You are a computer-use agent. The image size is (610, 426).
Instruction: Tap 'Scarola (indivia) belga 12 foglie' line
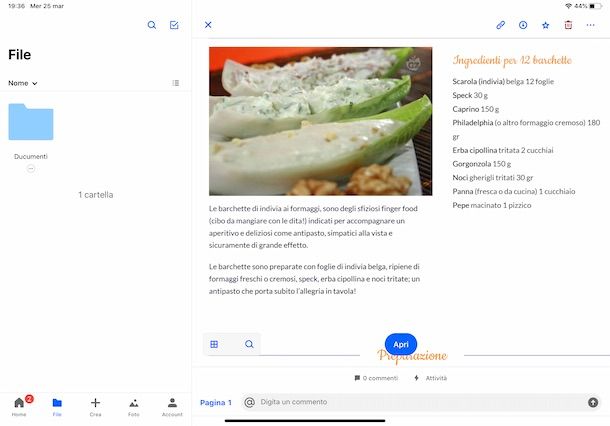coord(503,82)
